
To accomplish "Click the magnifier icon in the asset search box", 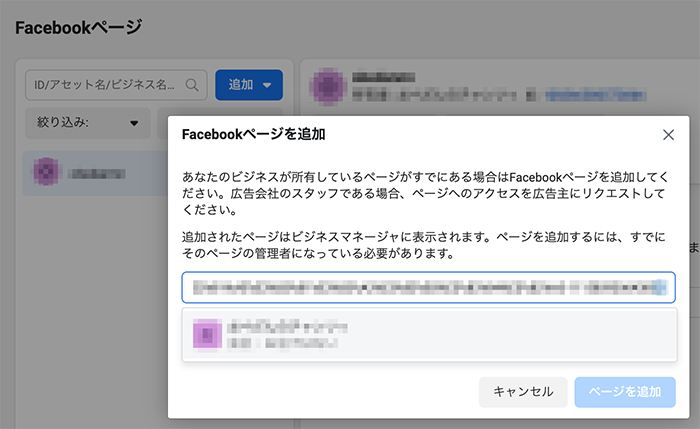I will (x=192, y=85).
